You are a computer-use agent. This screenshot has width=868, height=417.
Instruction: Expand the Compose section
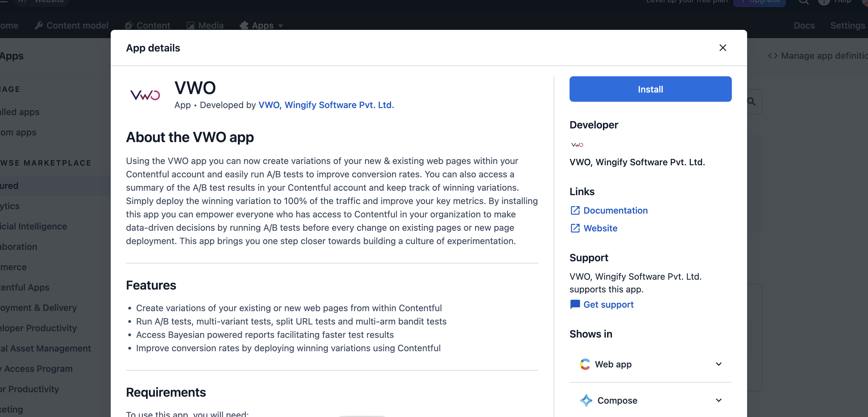650,400
